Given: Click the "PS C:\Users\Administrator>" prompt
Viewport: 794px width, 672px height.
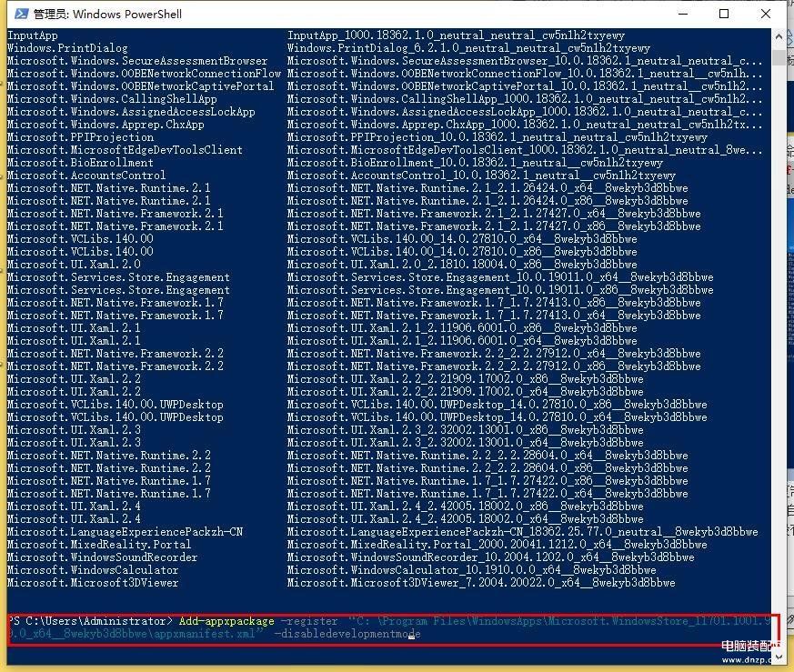Looking at the screenshot, I should tap(90, 621).
